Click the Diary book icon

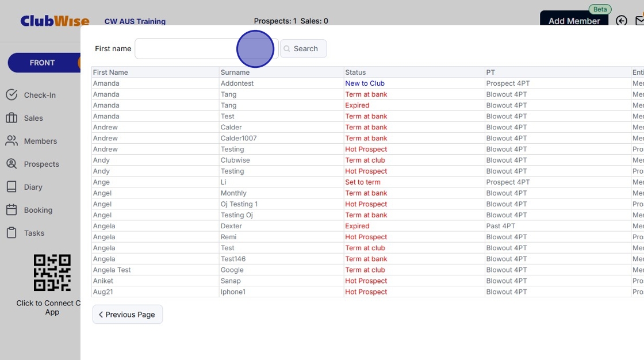click(x=11, y=187)
